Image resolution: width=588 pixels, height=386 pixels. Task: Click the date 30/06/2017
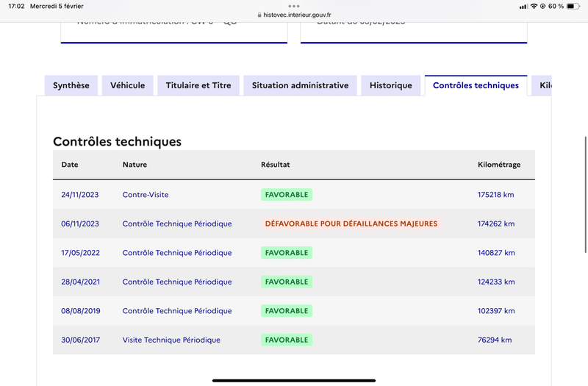(x=81, y=340)
